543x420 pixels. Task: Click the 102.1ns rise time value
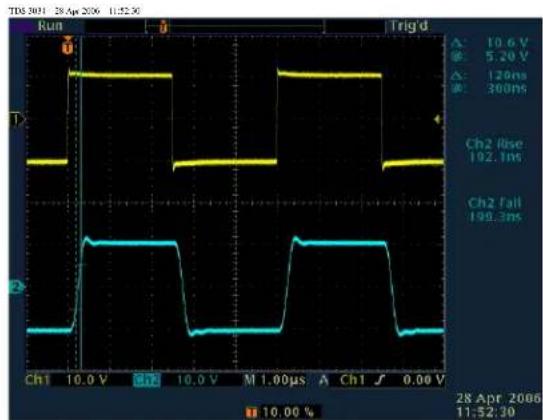[x=495, y=158]
